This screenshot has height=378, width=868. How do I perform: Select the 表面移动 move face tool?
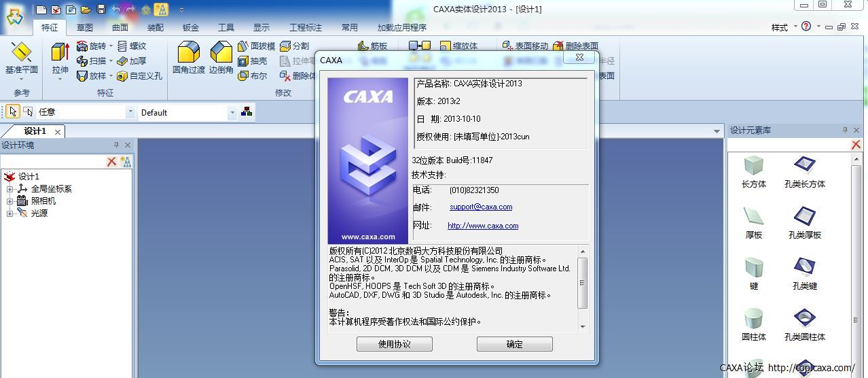click(x=525, y=46)
